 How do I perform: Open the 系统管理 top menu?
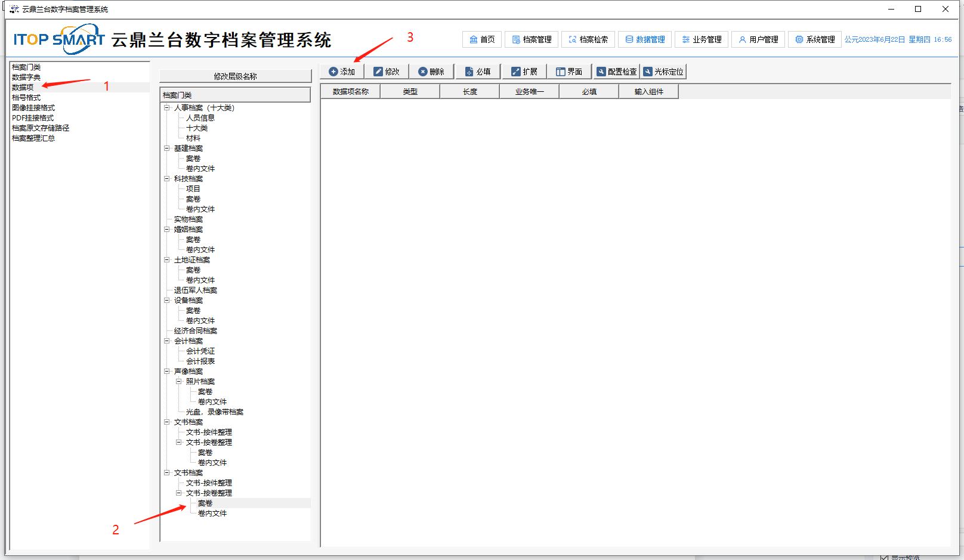coord(815,39)
